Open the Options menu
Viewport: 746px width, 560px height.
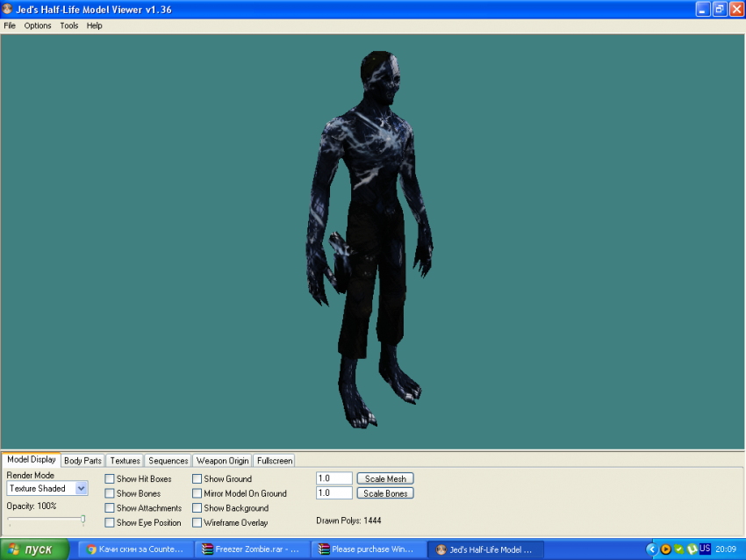point(38,25)
